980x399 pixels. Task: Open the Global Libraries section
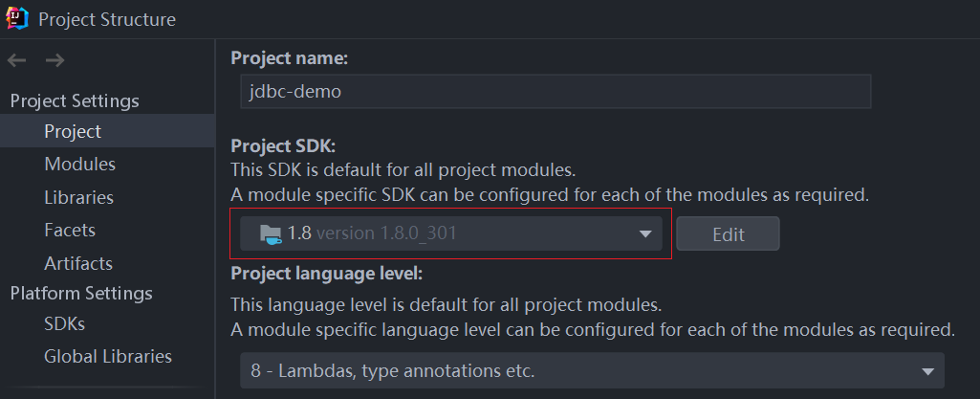[108, 356]
